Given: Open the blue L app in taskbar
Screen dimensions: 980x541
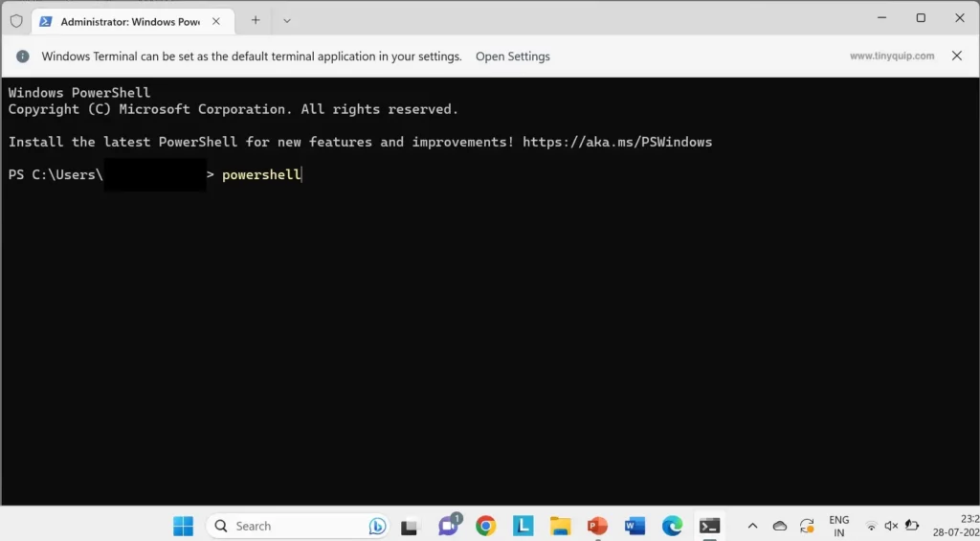Looking at the screenshot, I should coord(523,526).
